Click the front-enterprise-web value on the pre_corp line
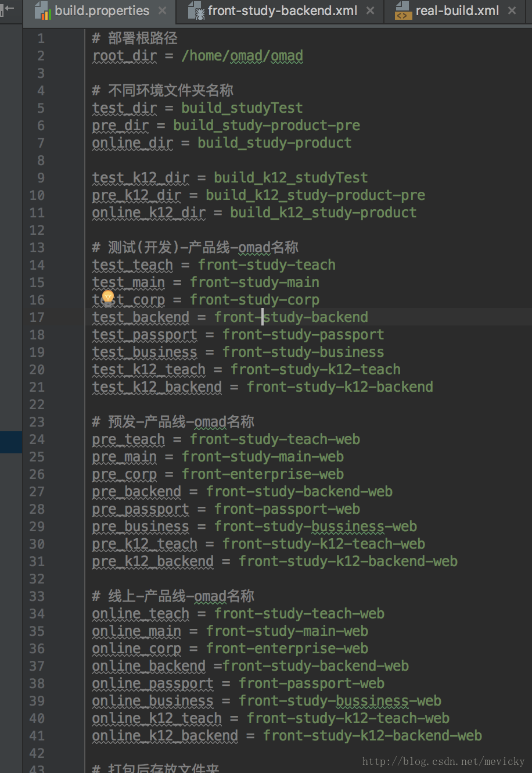Viewport: 532px width, 773px height. 263,474
